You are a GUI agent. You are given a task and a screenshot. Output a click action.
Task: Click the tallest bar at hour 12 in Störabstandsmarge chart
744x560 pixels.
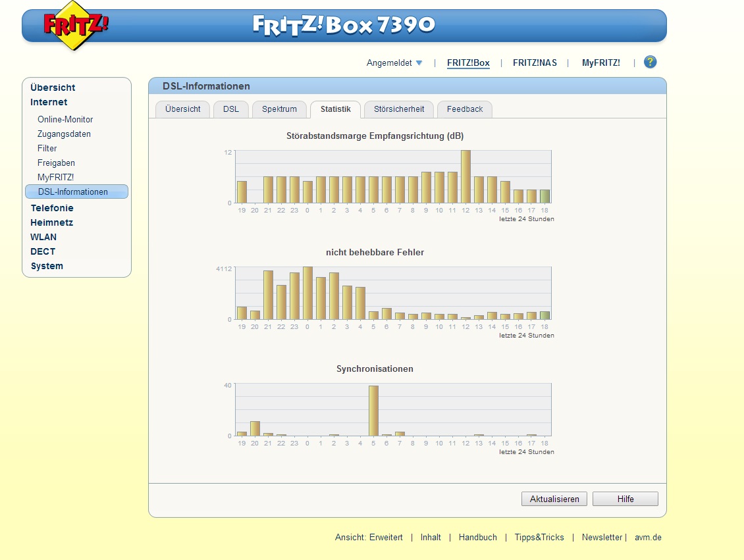click(x=465, y=177)
